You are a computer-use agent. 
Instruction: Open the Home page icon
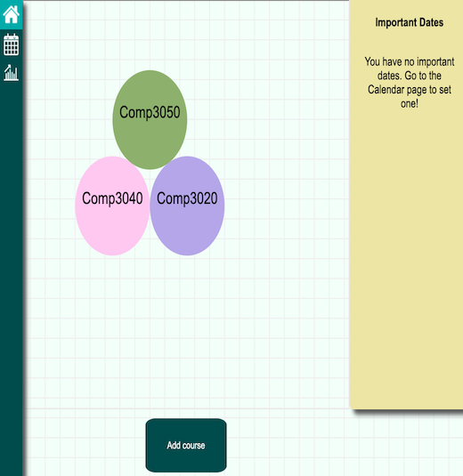pos(11,14)
